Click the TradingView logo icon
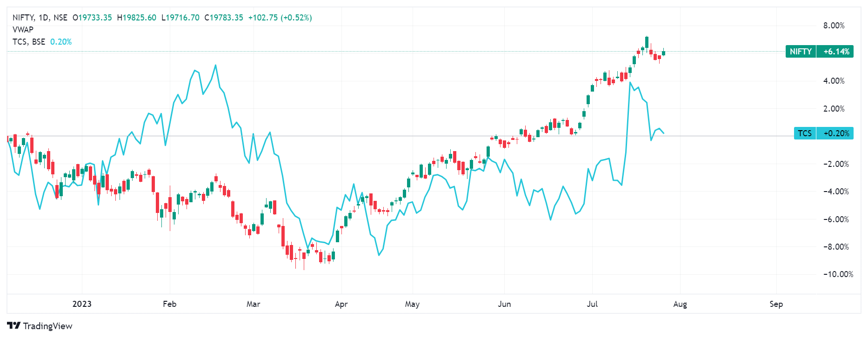The image size is (868, 338). (13, 325)
